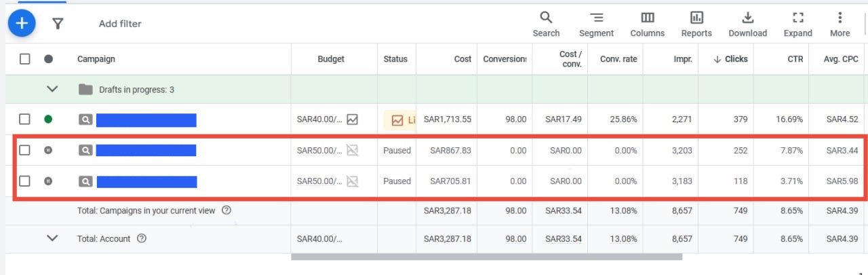Open the Reports icon
This screenshot has height=275, width=868.
[696, 24]
